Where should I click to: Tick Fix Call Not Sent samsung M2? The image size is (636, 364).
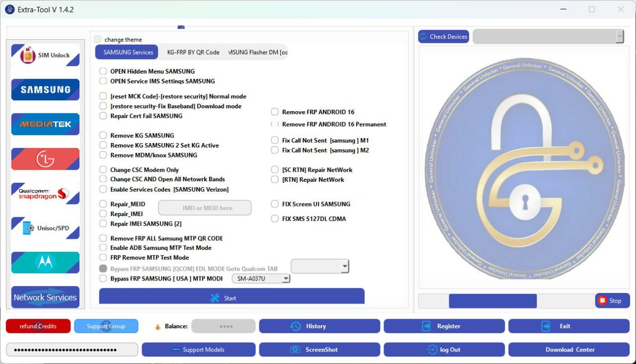pos(275,150)
